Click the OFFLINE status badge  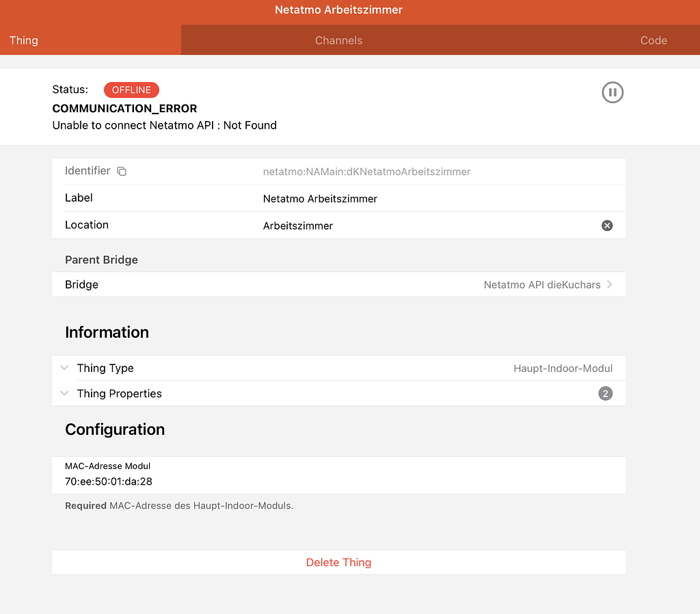(131, 90)
